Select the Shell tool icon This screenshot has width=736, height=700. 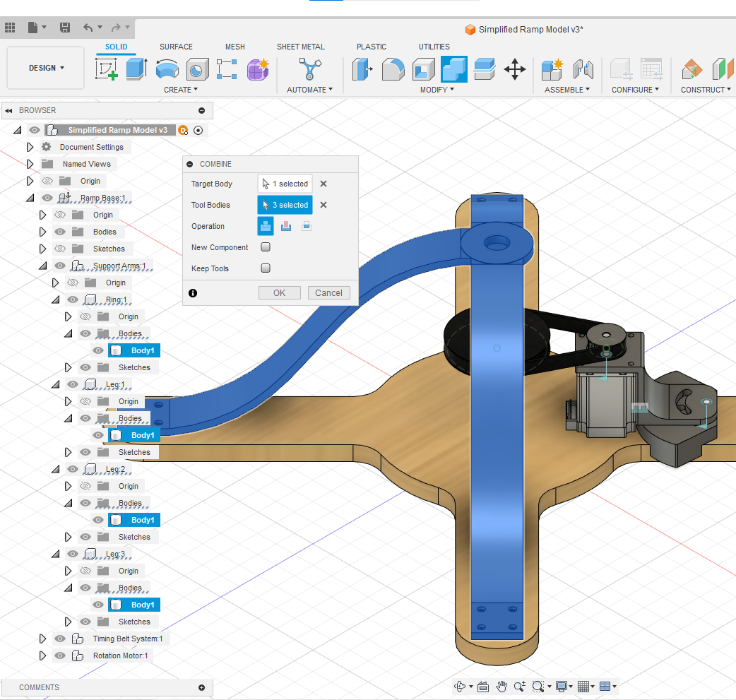[424, 69]
